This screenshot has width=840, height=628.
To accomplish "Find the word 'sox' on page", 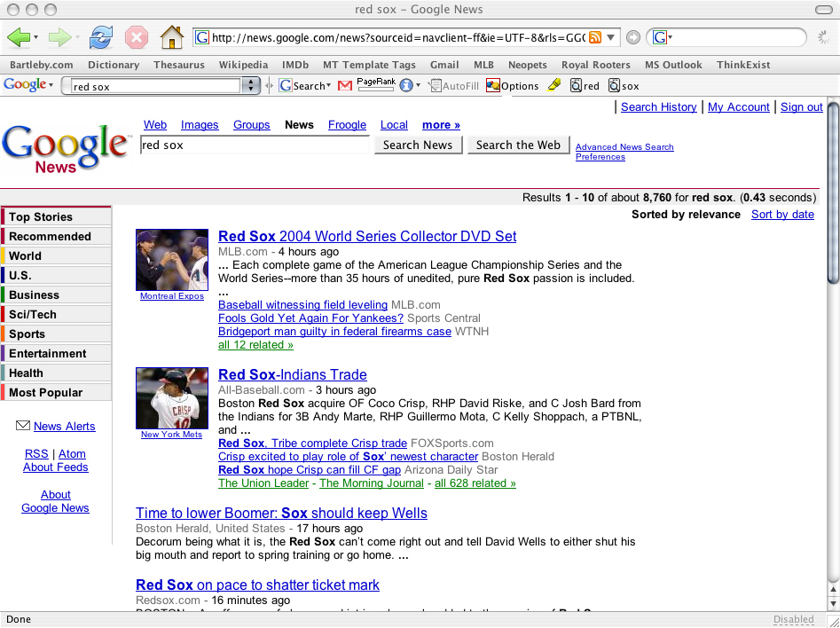I will [x=624, y=86].
